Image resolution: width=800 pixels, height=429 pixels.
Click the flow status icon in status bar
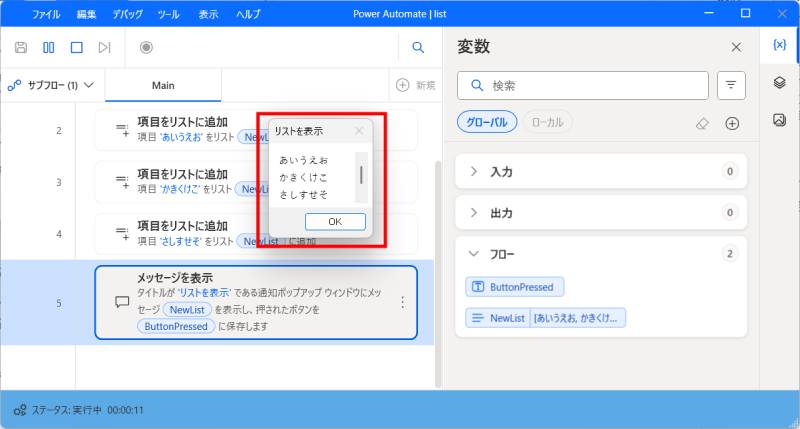coord(20,410)
